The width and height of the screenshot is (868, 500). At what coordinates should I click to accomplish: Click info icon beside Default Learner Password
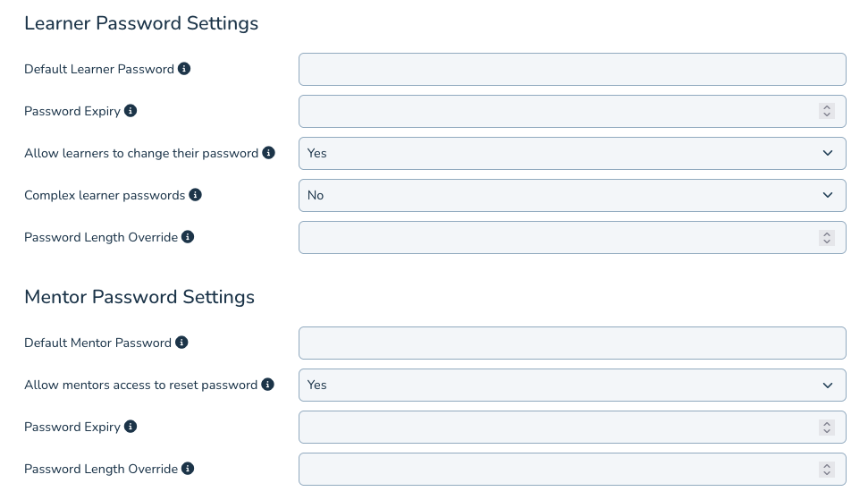[184, 69]
